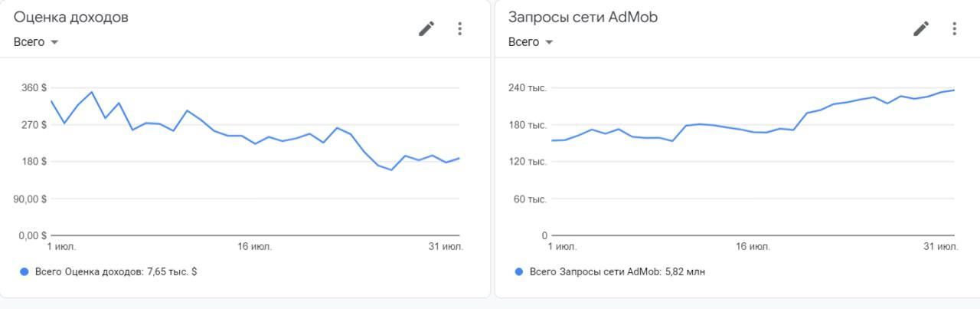Image resolution: width=980 pixels, height=309 pixels.
Task: Click the 360 $ axis label on the revenue chart
Action: click(x=34, y=88)
